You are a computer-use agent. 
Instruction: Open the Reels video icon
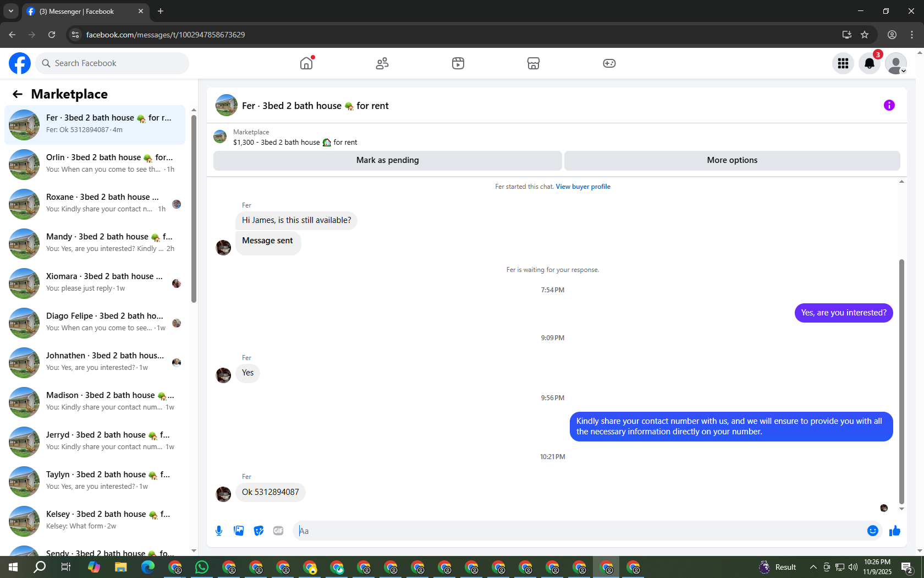(458, 63)
